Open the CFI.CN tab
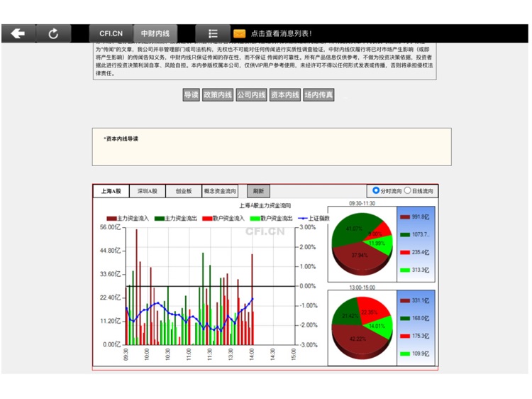Image resolution: width=532 pixels, height=399 pixels. pyautogui.click(x=111, y=33)
